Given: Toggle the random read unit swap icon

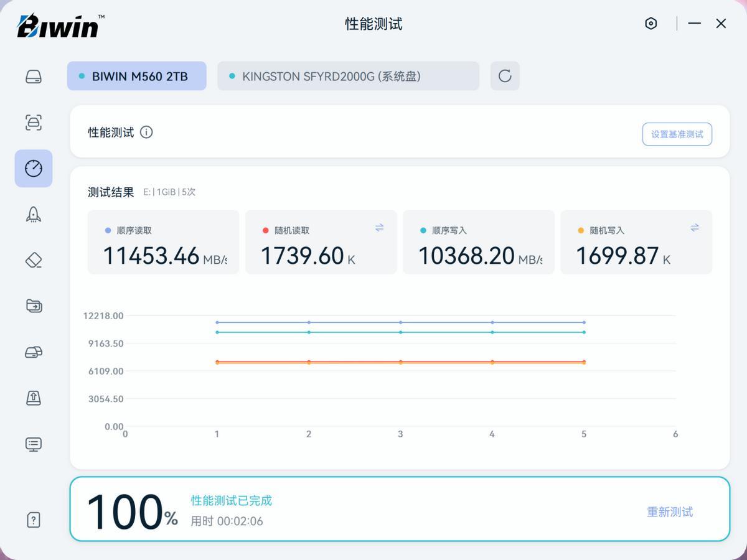Looking at the screenshot, I should click(x=380, y=228).
